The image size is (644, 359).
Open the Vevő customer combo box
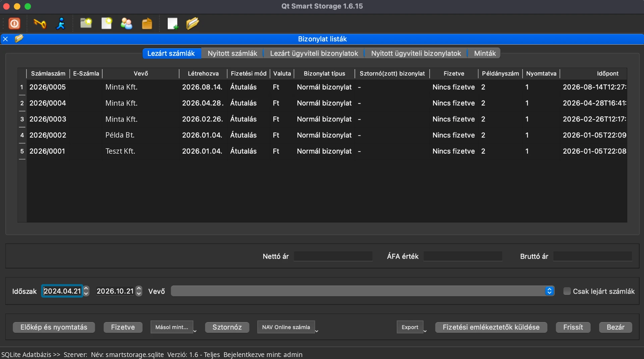click(363, 291)
